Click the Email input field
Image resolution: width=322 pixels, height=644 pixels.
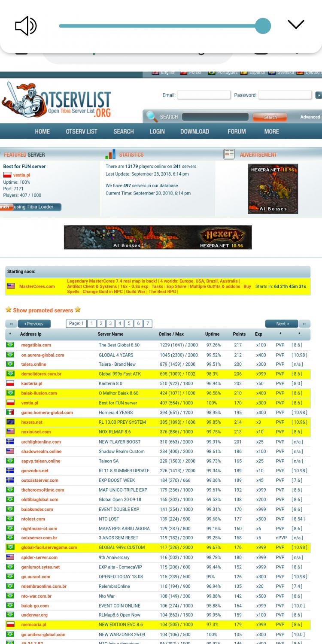(x=203, y=95)
